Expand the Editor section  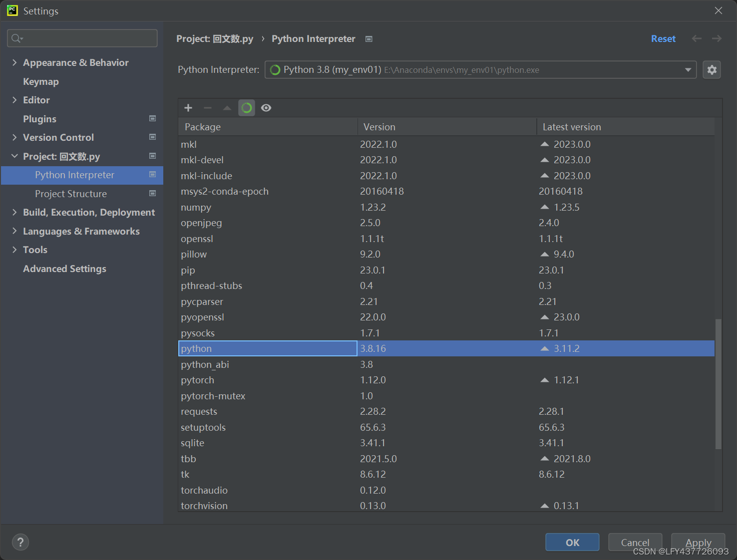[x=14, y=100]
